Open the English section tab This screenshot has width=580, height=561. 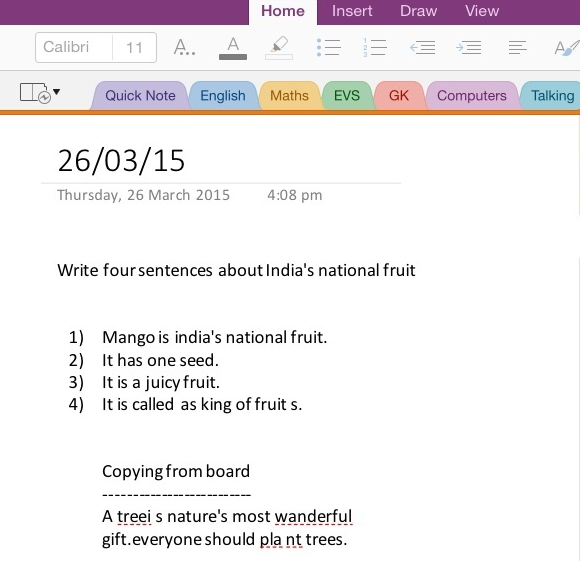[223, 96]
